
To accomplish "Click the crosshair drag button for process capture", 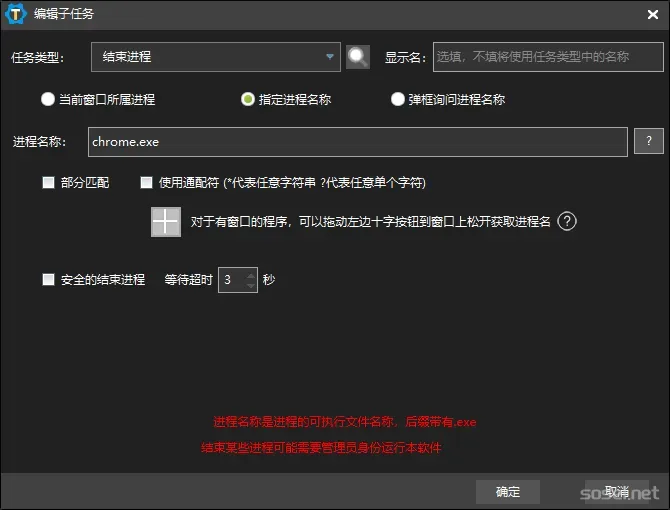I will click(x=166, y=222).
